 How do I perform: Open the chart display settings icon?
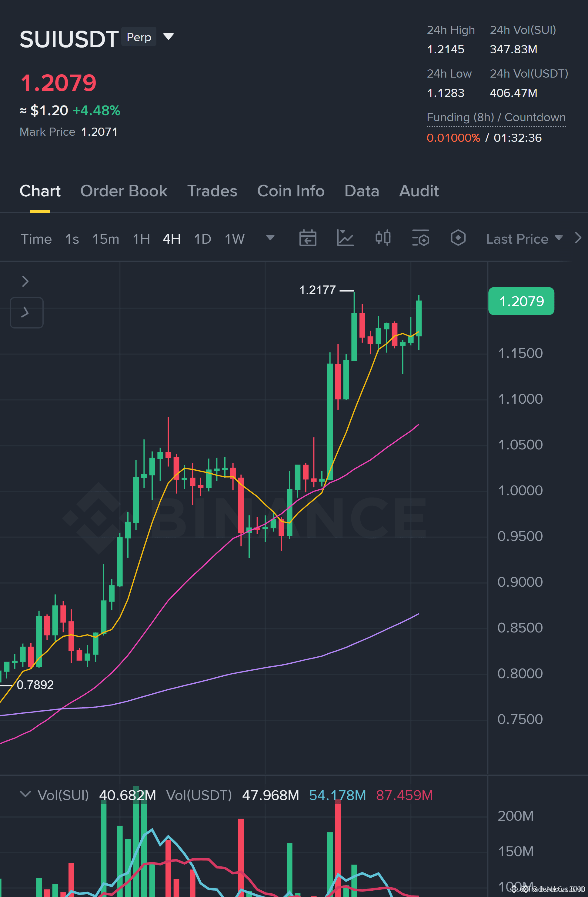coord(421,238)
